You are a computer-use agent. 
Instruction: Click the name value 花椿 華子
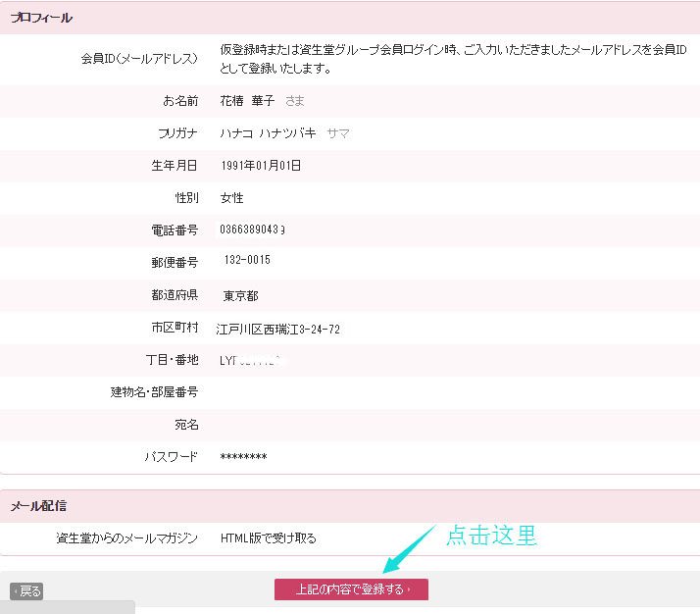[247, 101]
